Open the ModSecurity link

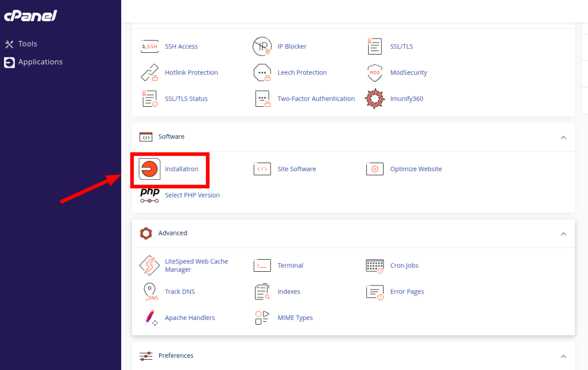(408, 73)
